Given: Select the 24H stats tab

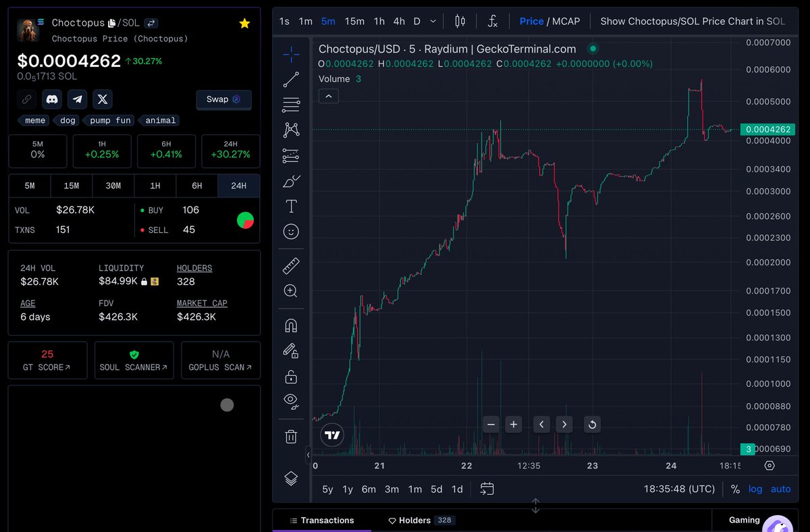Looking at the screenshot, I should pyautogui.click(x=238, y=185).
